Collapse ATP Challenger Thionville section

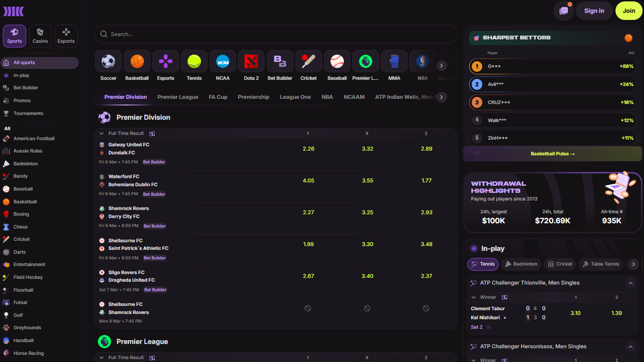tap(630, 283)
